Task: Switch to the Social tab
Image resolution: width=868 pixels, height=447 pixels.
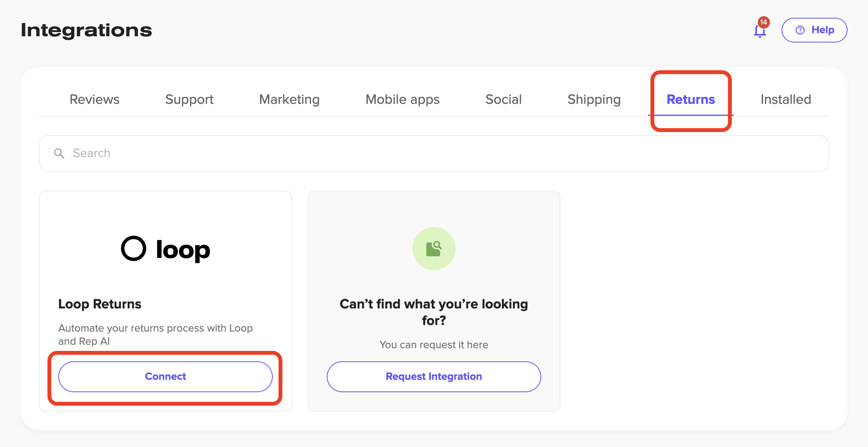Action: [x=503, y=100]
